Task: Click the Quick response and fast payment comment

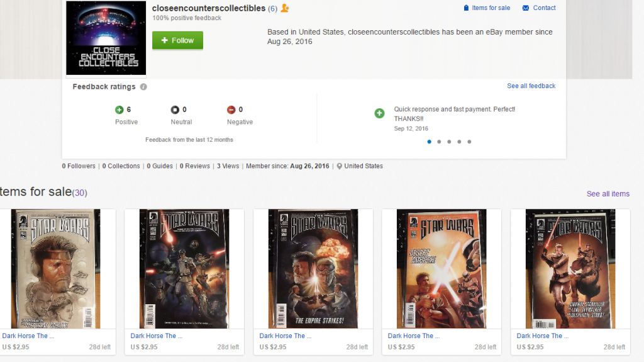Action: point(454,114)
